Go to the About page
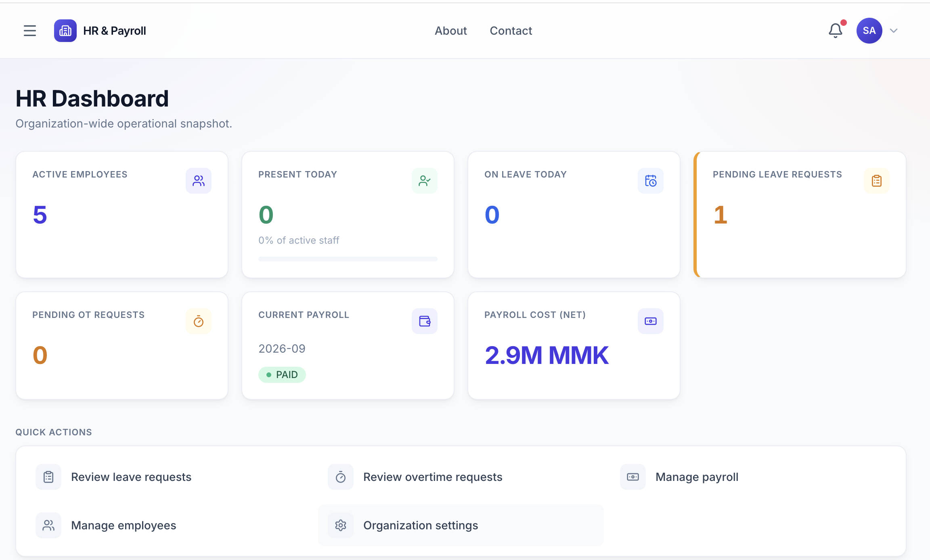Viewport: 930px width, 560px height. pyautogui.click(x=451, y=31)
